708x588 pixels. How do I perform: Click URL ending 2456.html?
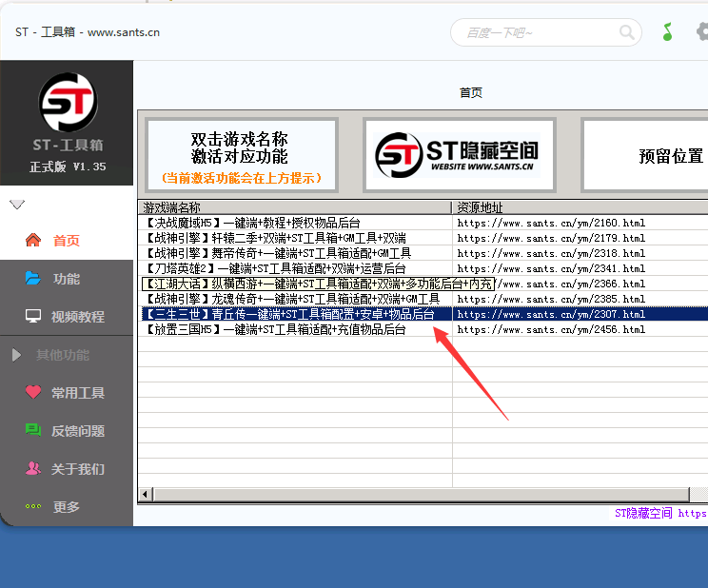551,329
